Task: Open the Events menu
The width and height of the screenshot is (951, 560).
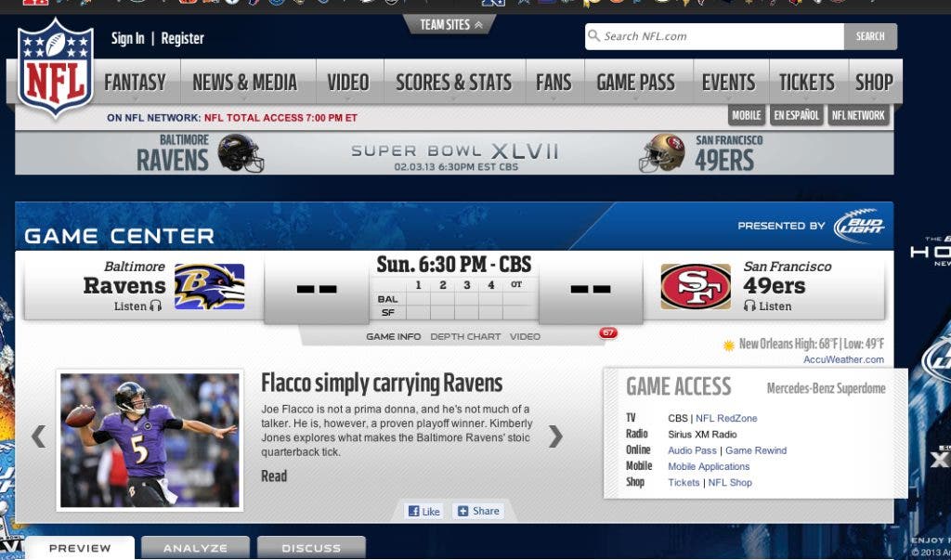Action: (x=728, y=82)
